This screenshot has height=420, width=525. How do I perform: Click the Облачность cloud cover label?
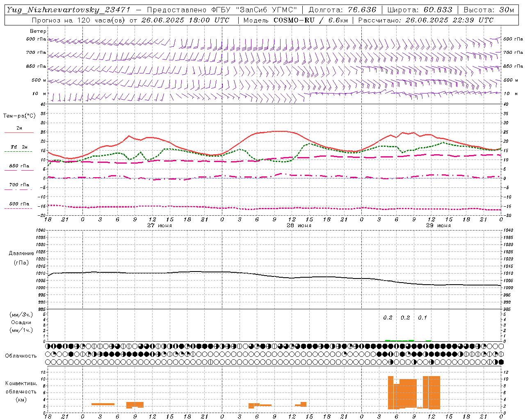[21, 356]
